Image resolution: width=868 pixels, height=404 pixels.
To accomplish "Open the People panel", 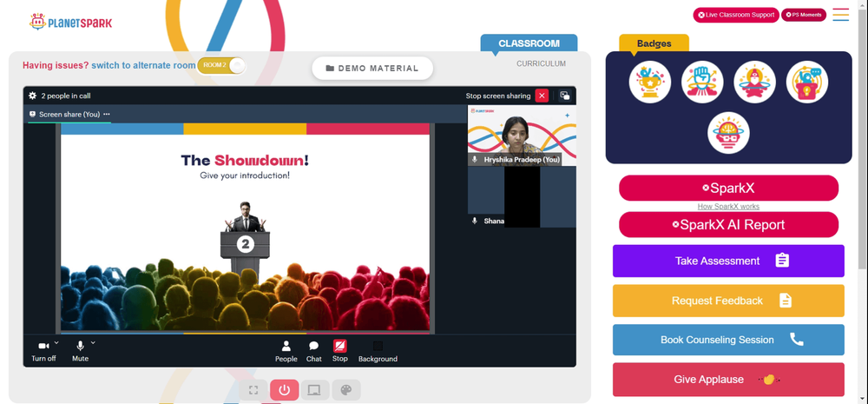I will point(286,351).
